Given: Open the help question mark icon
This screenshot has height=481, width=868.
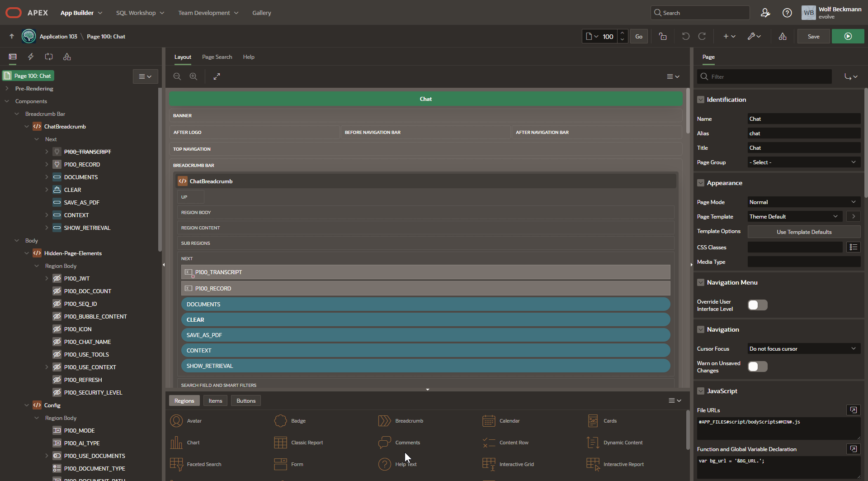Looking at the screenshot, I should pos(787,13).
